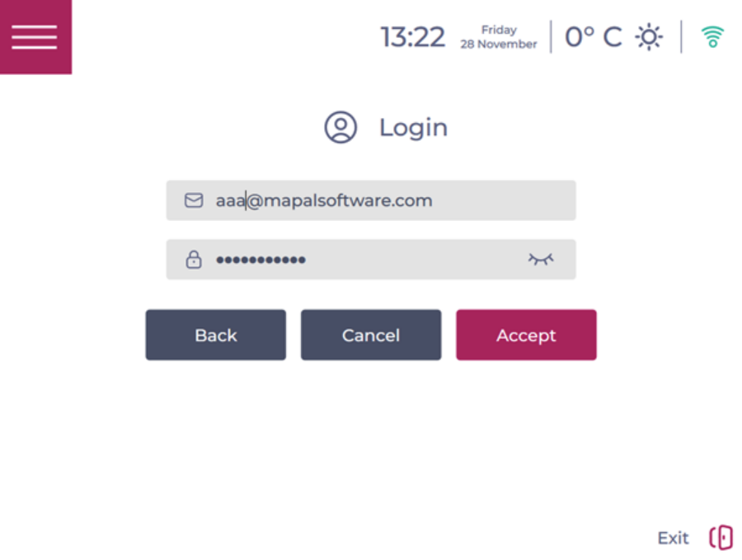Click the exit door icon
Viewport: 742px width, 560px height.
pos(721,537)
